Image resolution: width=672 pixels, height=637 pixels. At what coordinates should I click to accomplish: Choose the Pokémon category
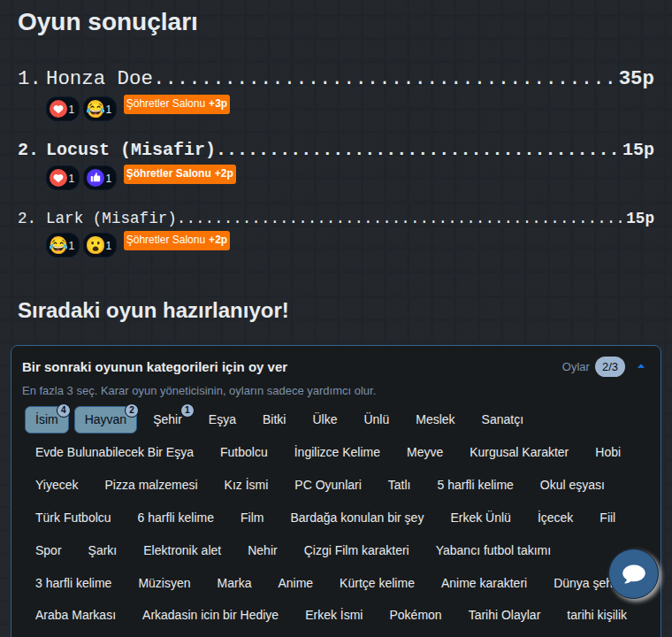[416, 615]
